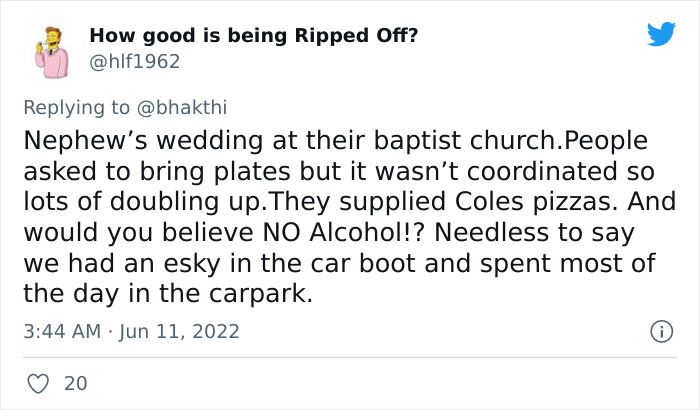Open the cartoon profile avatar
Viewport: 700px width, 410px height.
[49, 49]
